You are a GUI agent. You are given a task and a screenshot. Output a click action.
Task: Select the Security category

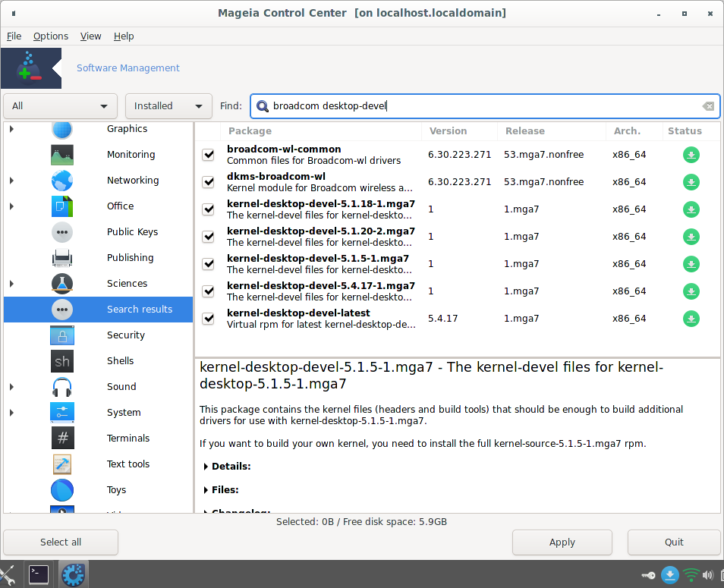[99, 335]
